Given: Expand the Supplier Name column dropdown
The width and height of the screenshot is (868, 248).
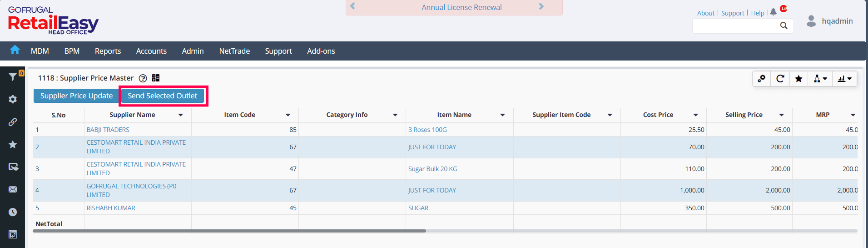Looking at the screenshot, I should (x=181, y=115).
